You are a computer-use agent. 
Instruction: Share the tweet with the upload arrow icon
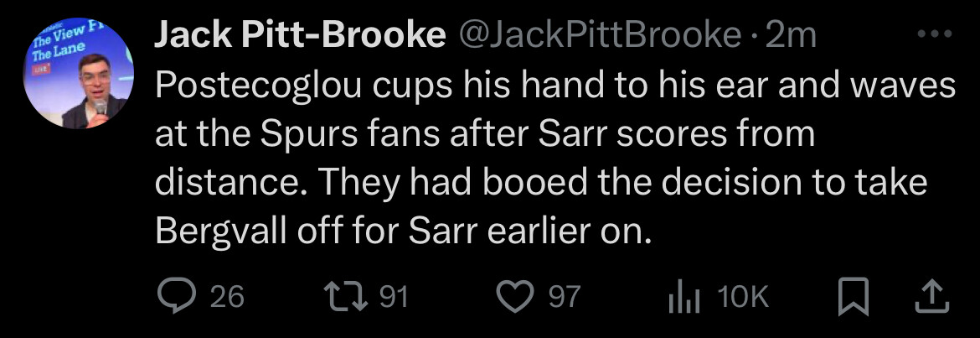(x=932, y=296)
